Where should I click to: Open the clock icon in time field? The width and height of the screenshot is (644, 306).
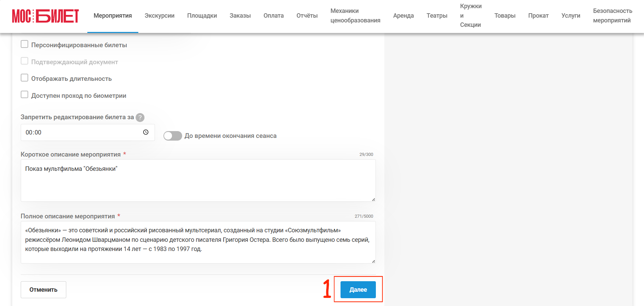[x=146, y=132]
